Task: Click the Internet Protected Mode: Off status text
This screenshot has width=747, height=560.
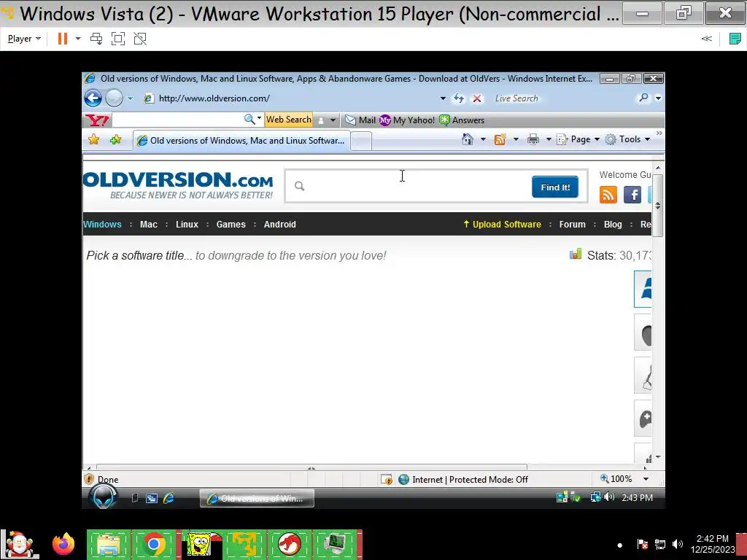Action: (470, 480)
